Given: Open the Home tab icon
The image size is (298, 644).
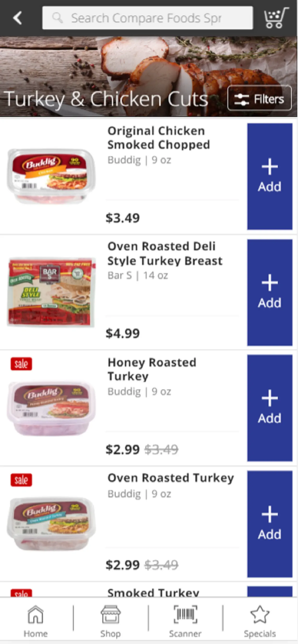Looking at the screenshot, I should (x=35, y=615).
